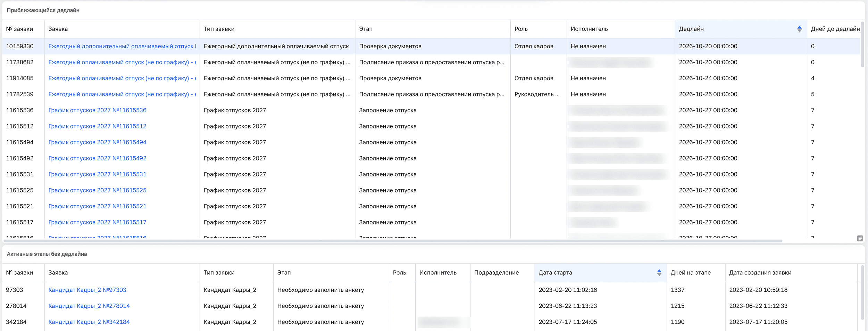Open the request link in row 11782539
This screenshot has height=331, width=868.
[x=122, y=94]
